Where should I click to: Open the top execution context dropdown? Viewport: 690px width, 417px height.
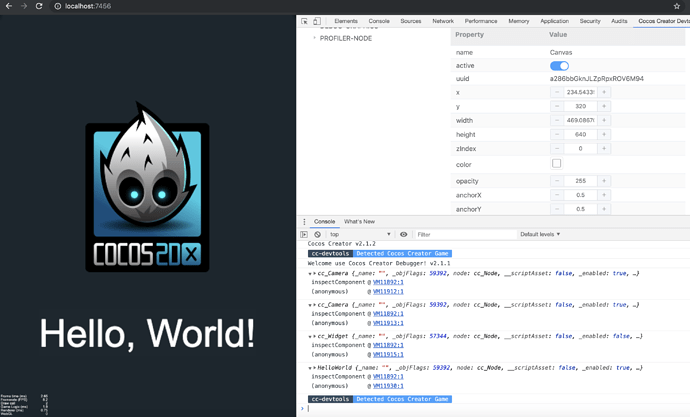point(360,234)
